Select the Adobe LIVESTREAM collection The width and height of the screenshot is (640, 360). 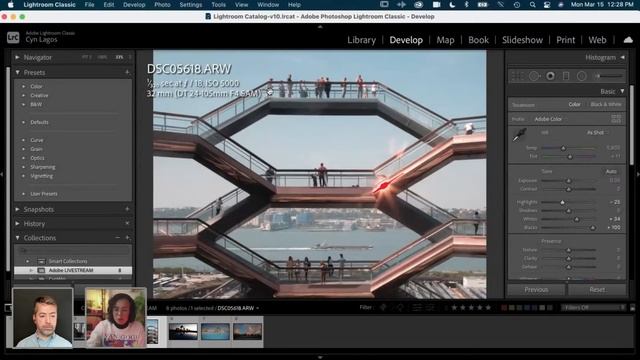click(73, 270)
